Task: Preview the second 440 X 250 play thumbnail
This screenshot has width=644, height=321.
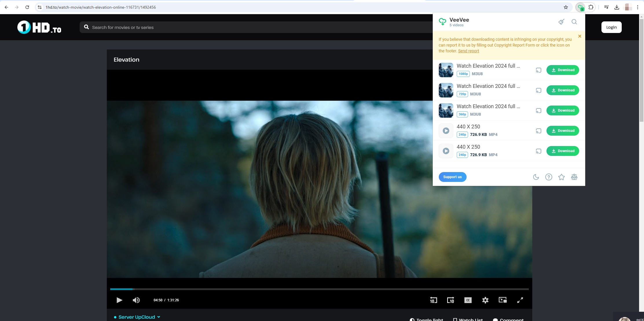Action: 446,151
